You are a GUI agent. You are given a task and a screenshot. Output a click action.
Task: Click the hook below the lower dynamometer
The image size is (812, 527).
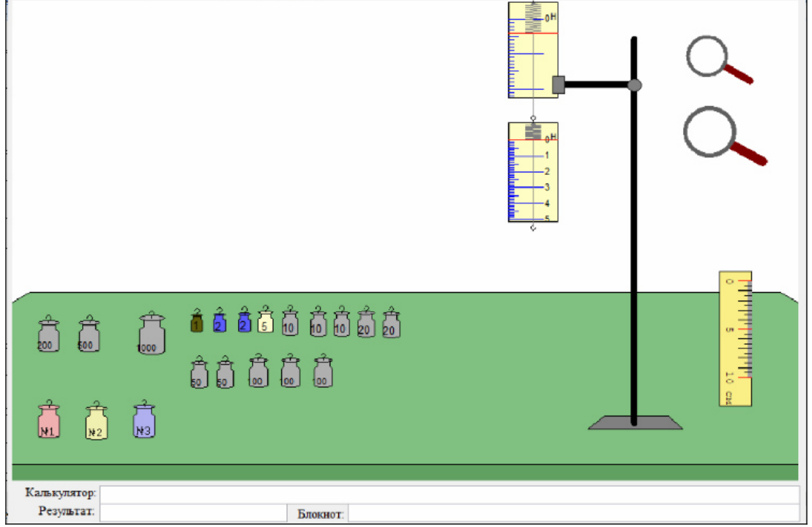533,227
